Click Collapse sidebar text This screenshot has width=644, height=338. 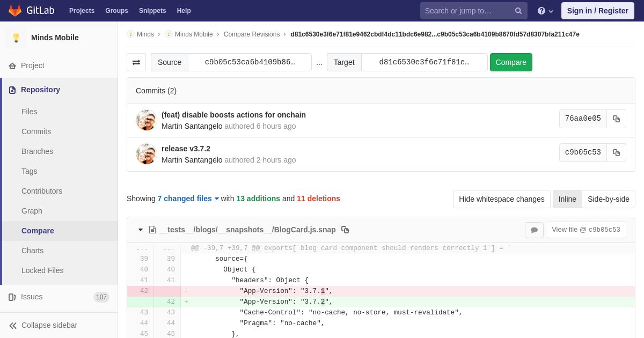[x=49, y=325]
